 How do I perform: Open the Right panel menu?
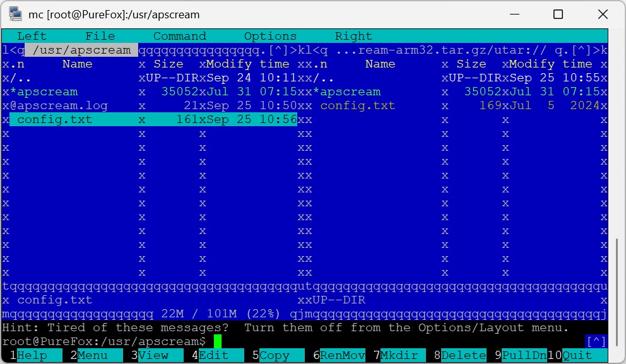pyautogui.click(x=353, y=36)
